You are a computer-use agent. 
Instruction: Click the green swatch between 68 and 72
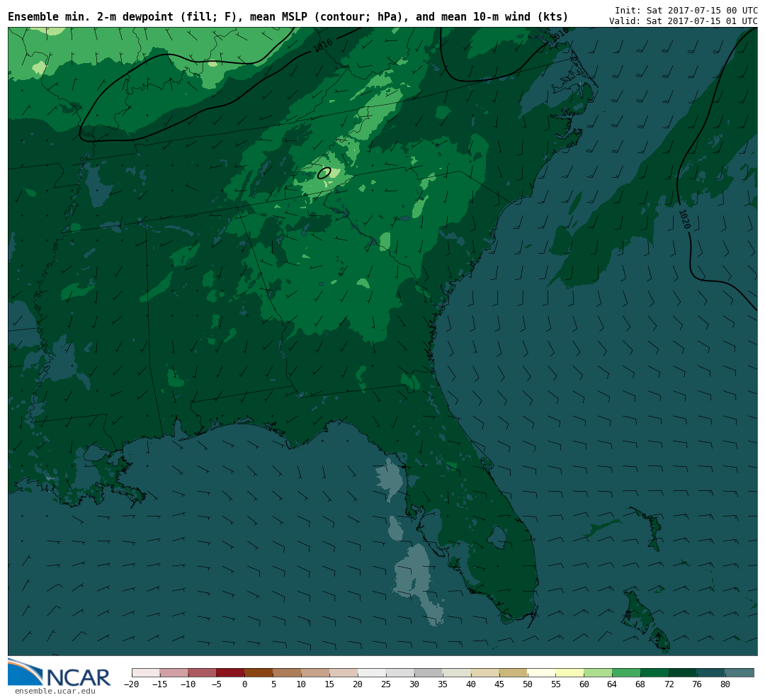pyautogui.click(x=654, y=672)
